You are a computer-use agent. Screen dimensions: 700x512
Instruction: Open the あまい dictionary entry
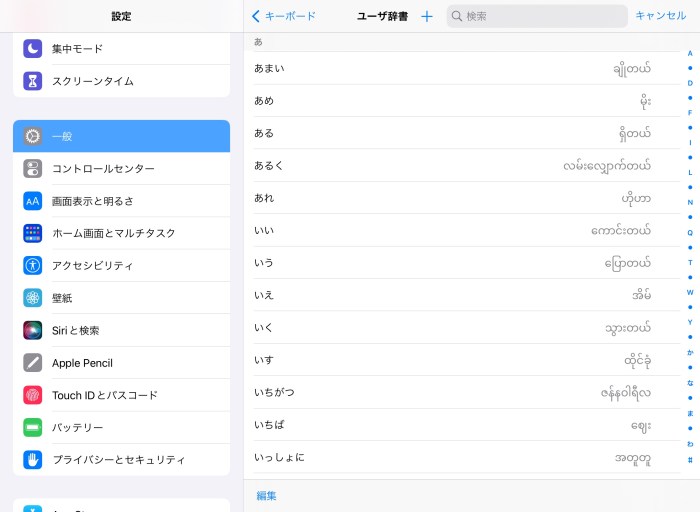tap(452, 68)
